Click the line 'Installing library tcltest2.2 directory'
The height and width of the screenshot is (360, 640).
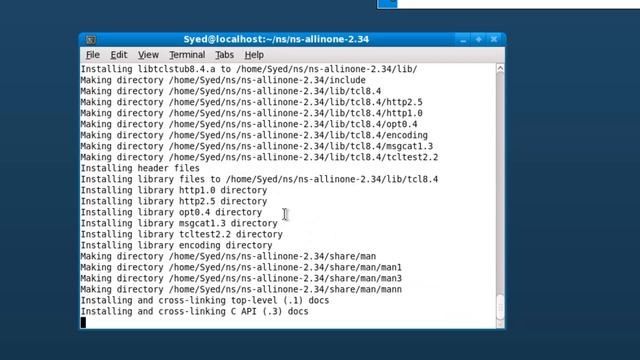[x=182, y=234]
